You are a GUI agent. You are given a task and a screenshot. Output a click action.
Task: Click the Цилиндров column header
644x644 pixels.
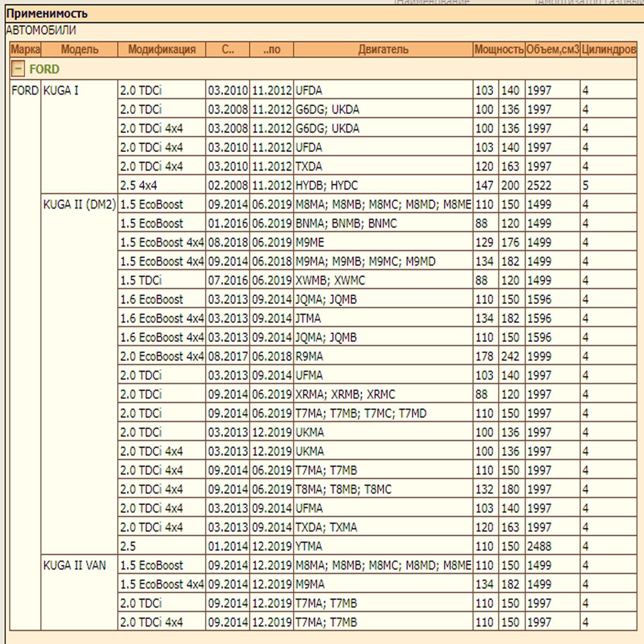[609, 50]
